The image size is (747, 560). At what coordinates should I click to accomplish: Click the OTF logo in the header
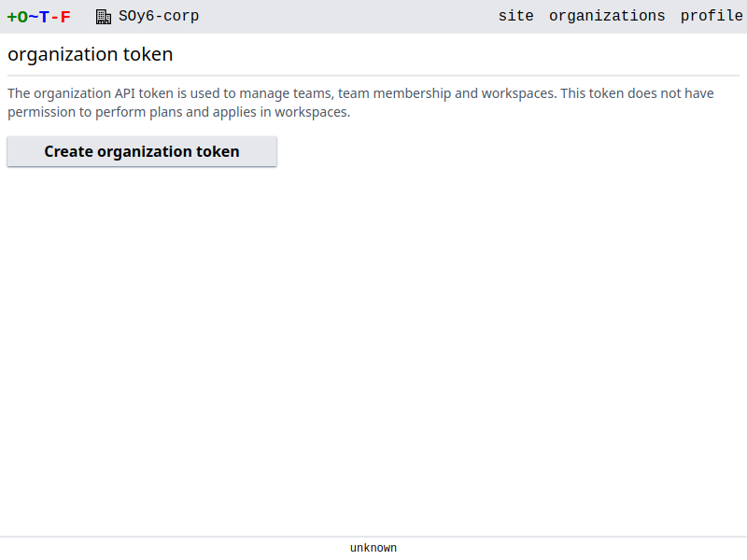pos(39,17)
